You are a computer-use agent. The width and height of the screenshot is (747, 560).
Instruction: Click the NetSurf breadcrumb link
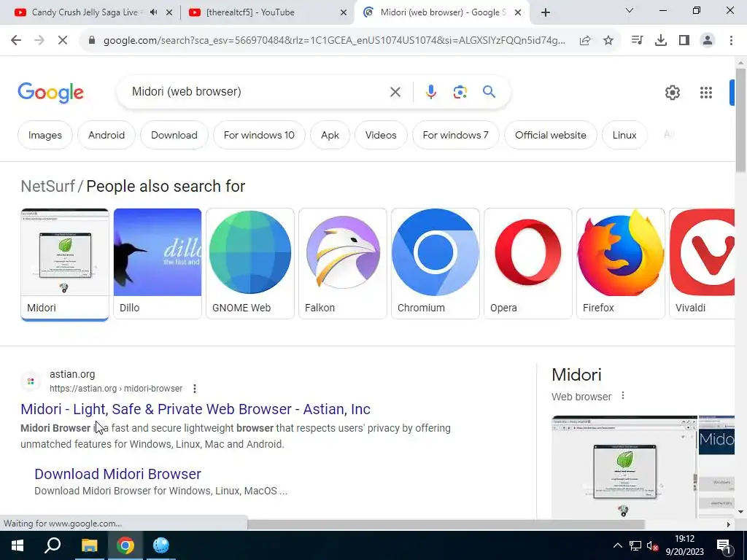click(x=47, y=186)
